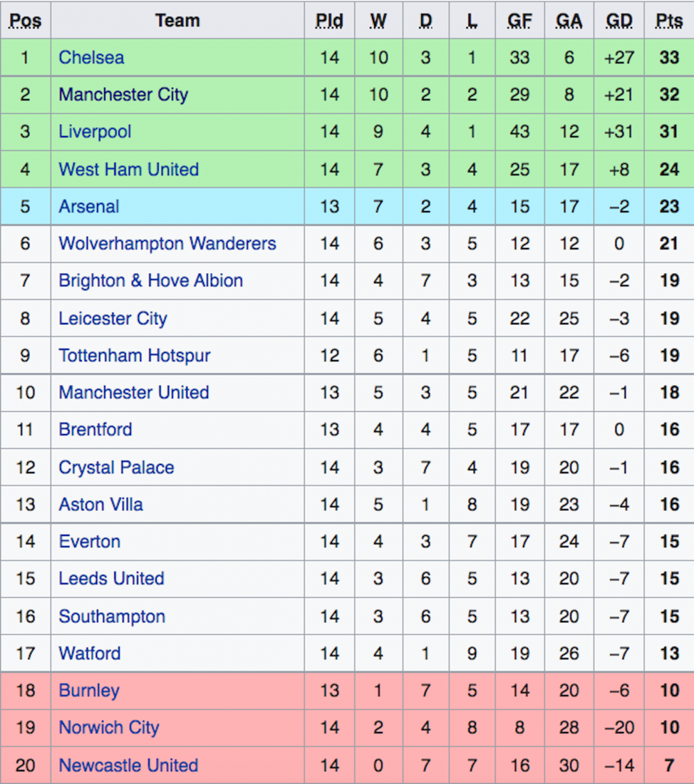Open the Chelsea team link
The image size is (694, 784).
[91, 58]
